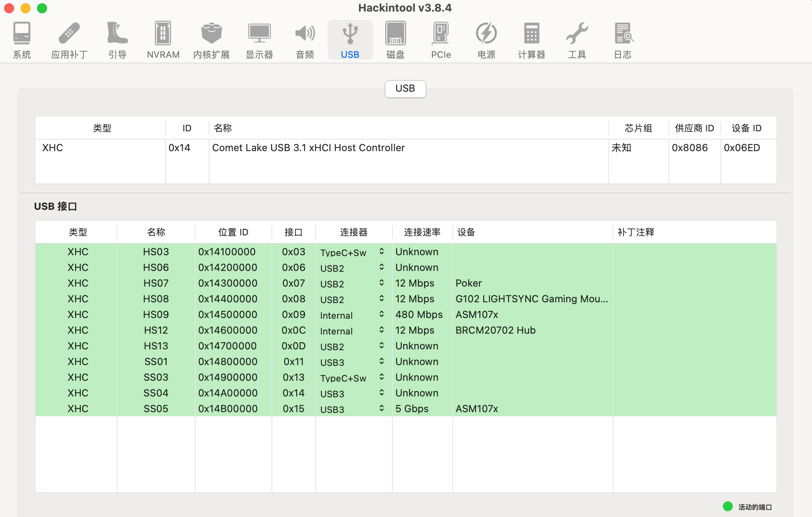Sort by 连接速率 column header

coord(422,232)
